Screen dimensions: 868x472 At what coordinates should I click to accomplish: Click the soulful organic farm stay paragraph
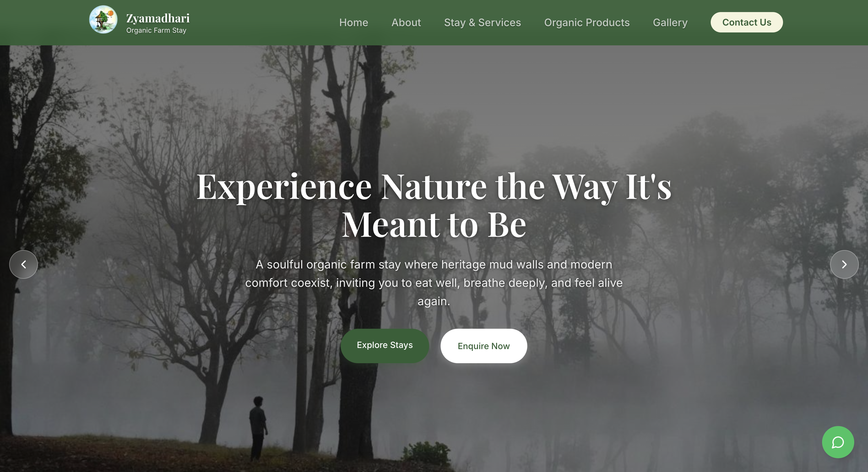tap(434, 283)
